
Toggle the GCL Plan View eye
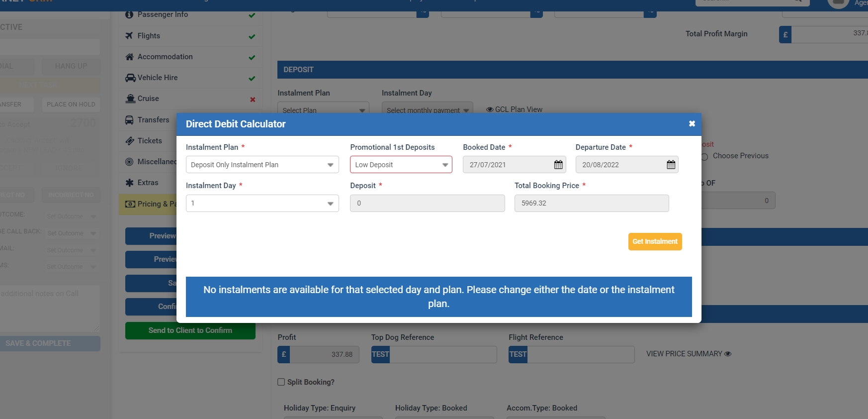click(x=490, y=109)
